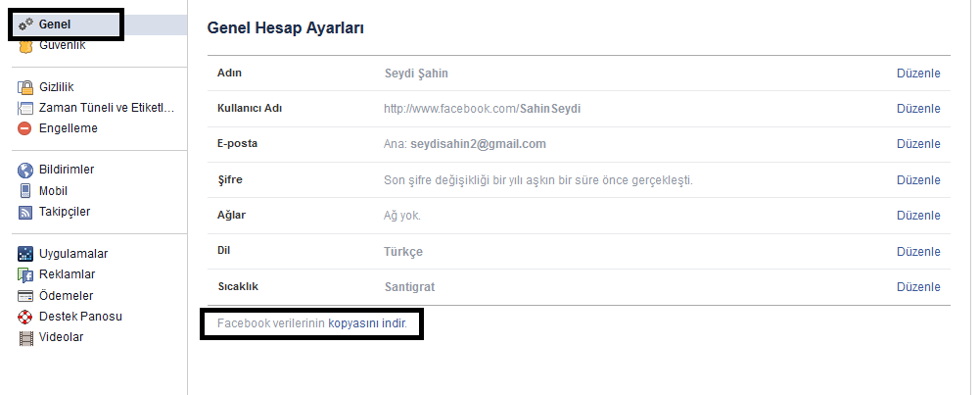Click Düzenle for Ağlar

tap(918, 216)
